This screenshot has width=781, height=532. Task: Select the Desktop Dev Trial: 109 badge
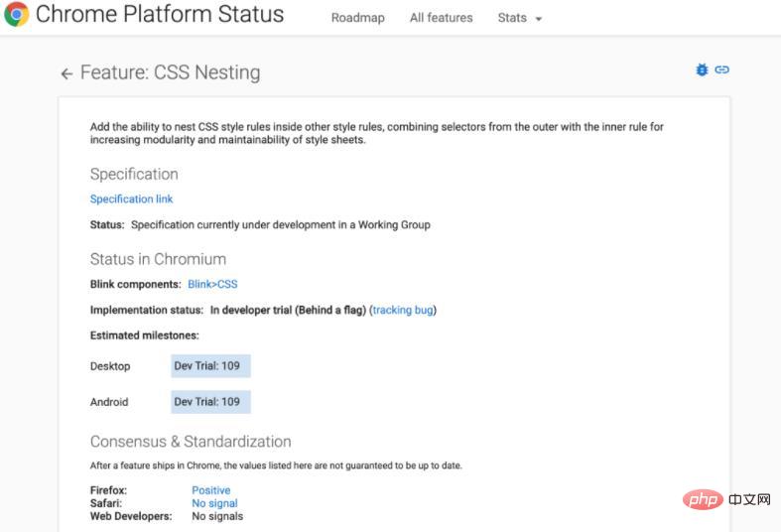pos(210,366)
